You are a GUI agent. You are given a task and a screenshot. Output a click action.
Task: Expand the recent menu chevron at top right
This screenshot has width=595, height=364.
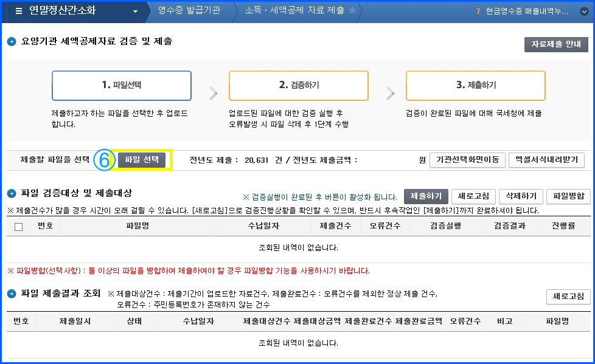[585, 12]
